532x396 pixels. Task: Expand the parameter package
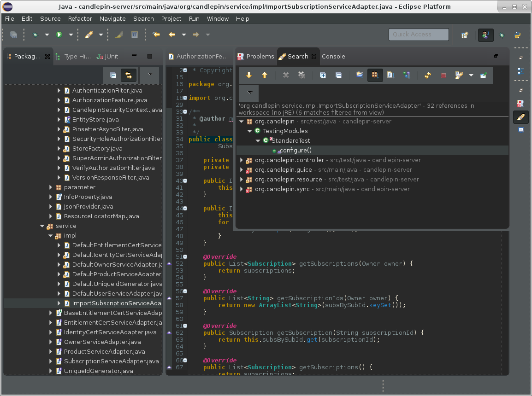pyautogui.click(x=50, y=187)
